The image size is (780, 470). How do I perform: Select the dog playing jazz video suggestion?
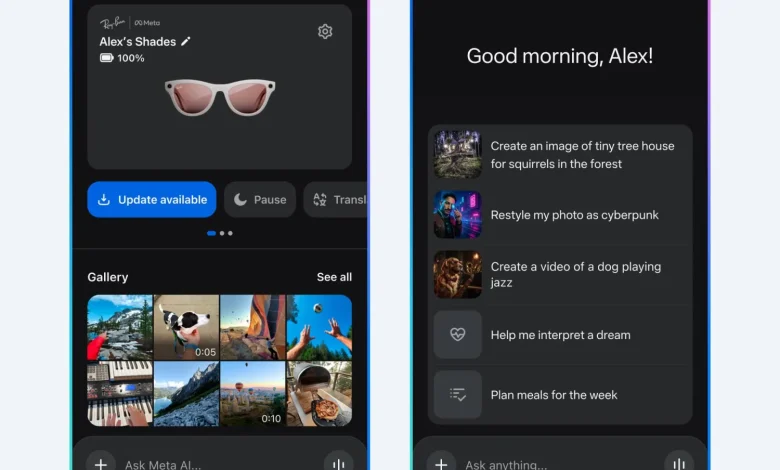560,275
